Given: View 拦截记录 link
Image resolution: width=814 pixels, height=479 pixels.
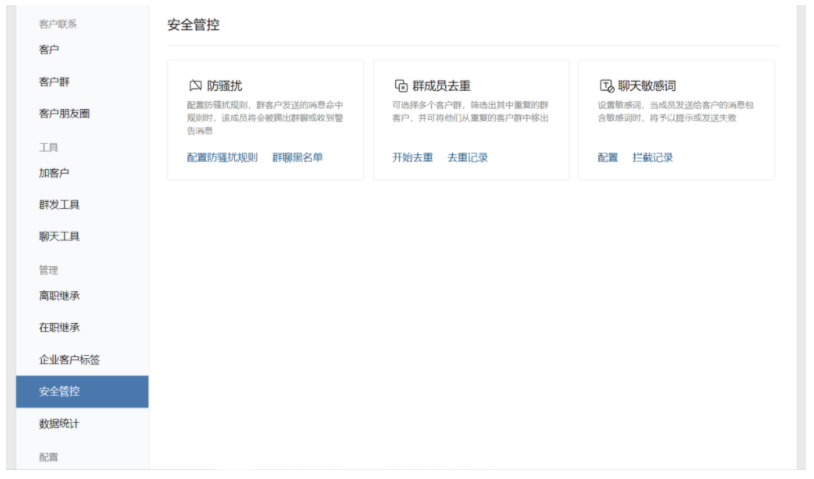Looking at the screenshot, I should click(x=653, y=157).
